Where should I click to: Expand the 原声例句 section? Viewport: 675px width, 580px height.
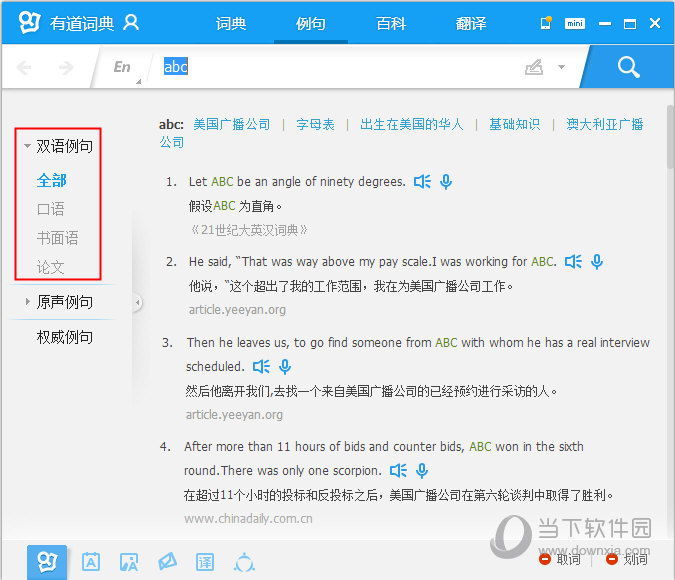[27, 302]
